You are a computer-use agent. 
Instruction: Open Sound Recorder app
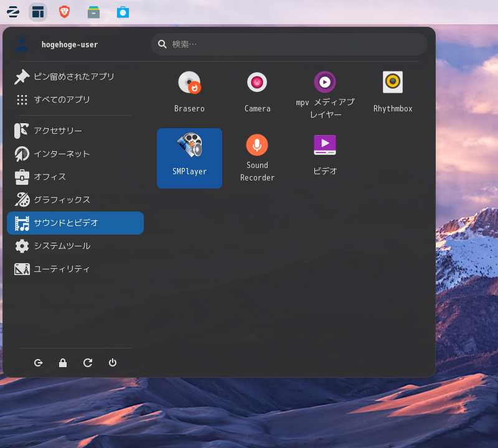257,158
